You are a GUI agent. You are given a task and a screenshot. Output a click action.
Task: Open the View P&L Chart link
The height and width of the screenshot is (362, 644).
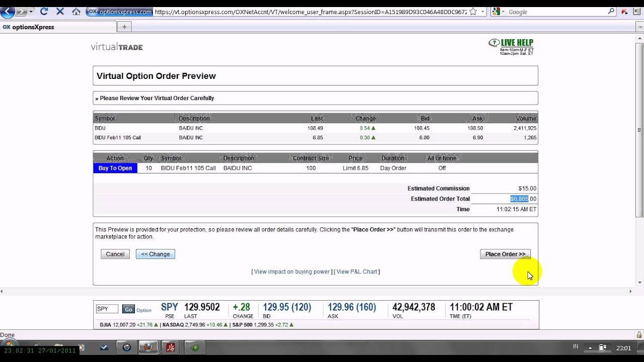coord(357,271)
